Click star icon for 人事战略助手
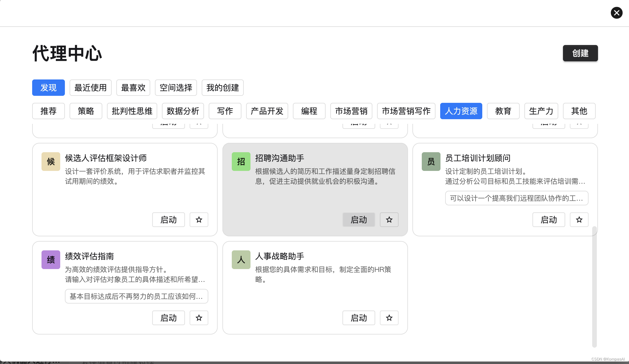The width and height of the screenshot is (629, 364). pos(389,318)
